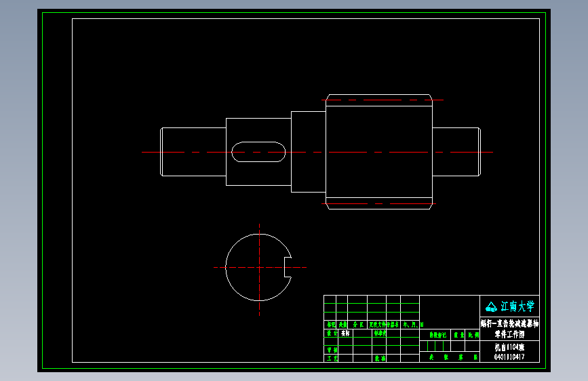
Task: Click the class text 机自1104班
Action: pyautogui.click(x=509, y=347)
